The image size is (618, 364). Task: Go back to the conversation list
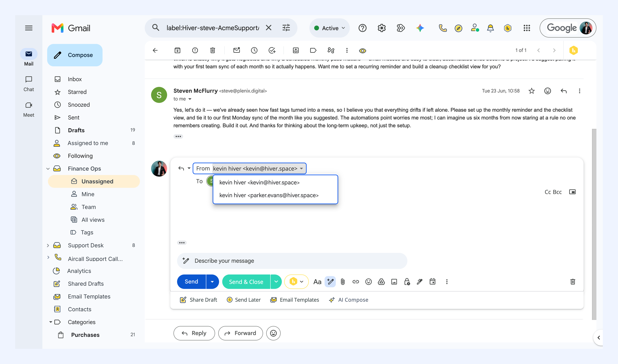(155, 50)
